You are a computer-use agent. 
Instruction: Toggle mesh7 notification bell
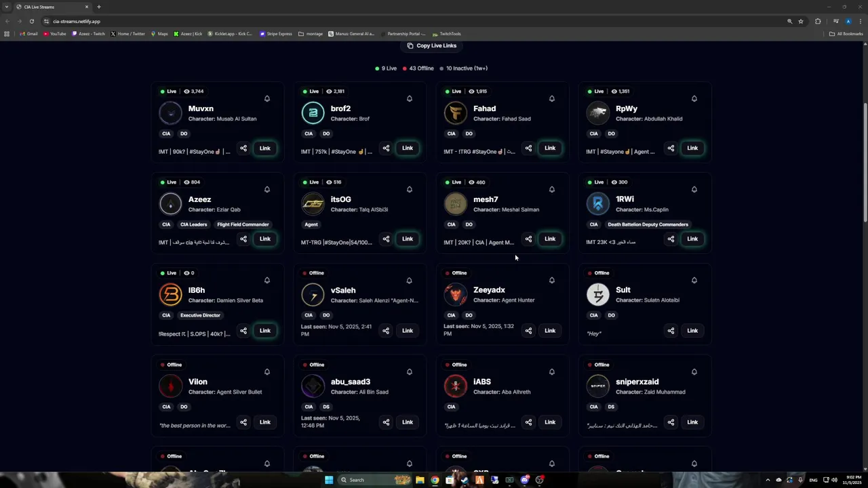[552, 190]
